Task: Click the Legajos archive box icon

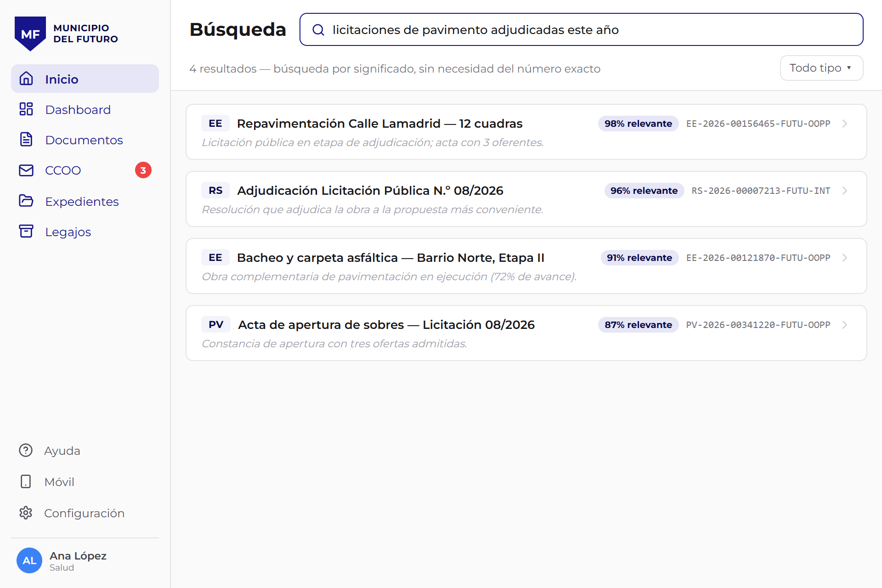Action: pyautogui.click(x=26, y=231)
